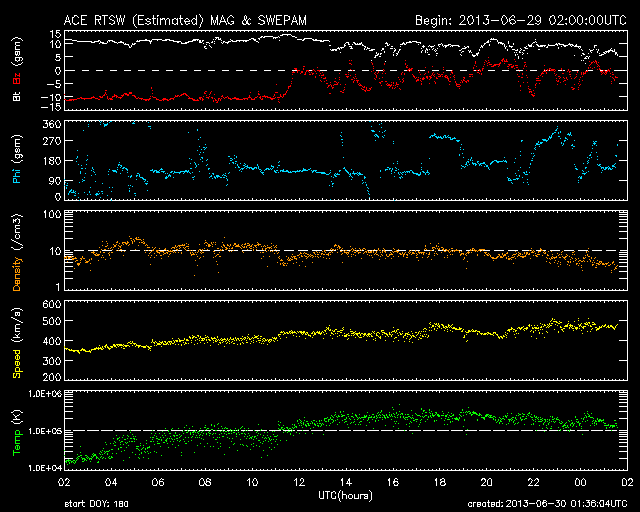
Task: Click the "12" hour tick label
Action: 299,483
